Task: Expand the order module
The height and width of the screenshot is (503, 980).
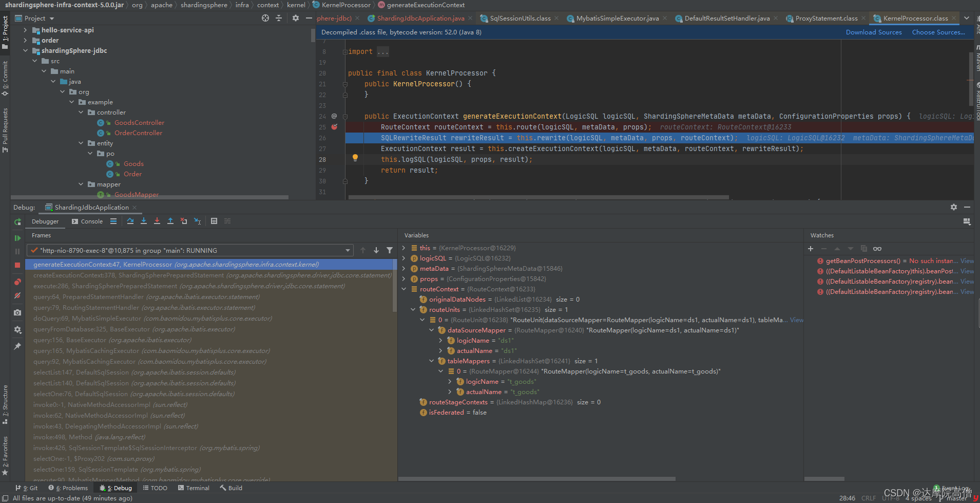Action: pyautogui.click(x=25, y=41)
